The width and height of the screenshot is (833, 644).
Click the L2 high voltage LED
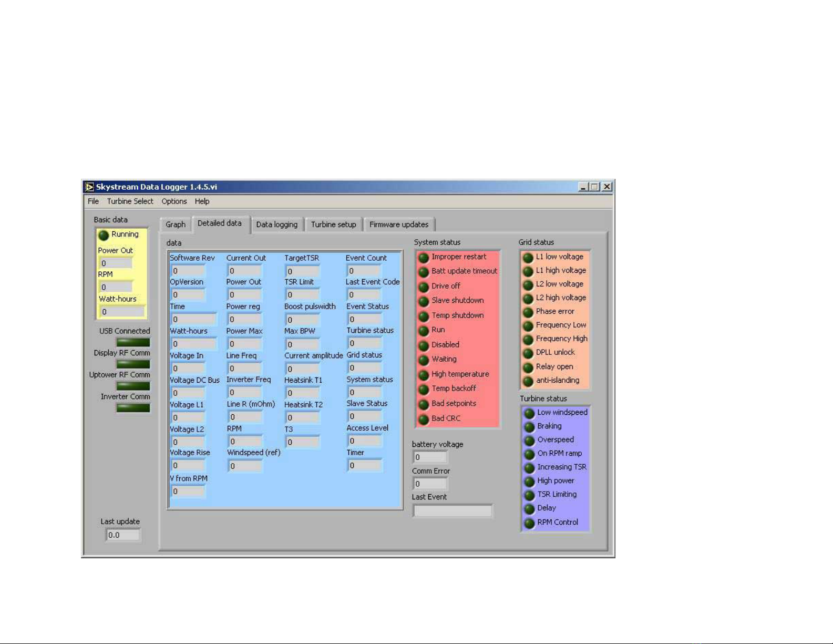click(x=528, y=299)
